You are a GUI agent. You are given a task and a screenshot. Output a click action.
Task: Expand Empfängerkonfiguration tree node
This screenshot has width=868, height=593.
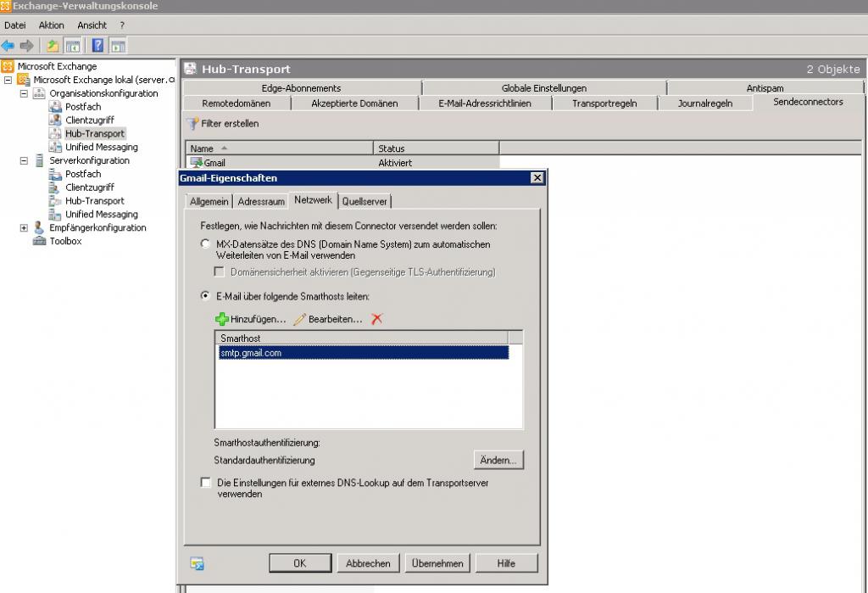tap(24, 227)
